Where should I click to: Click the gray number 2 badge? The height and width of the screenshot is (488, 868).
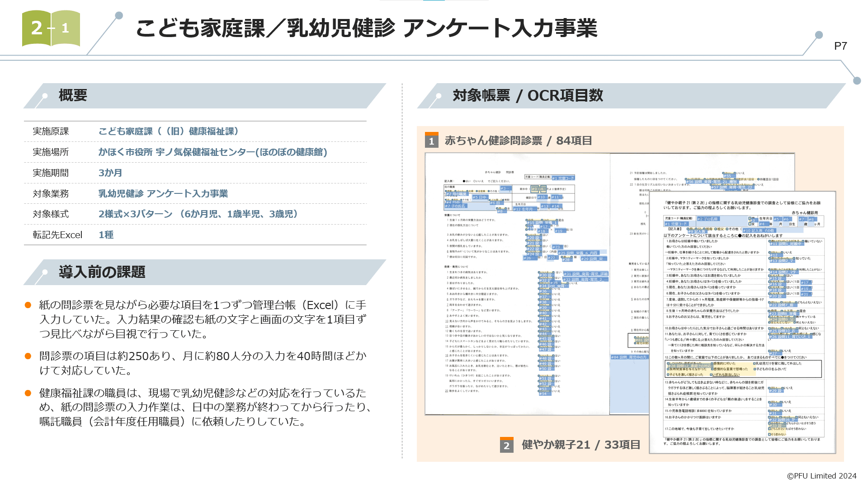506,445
